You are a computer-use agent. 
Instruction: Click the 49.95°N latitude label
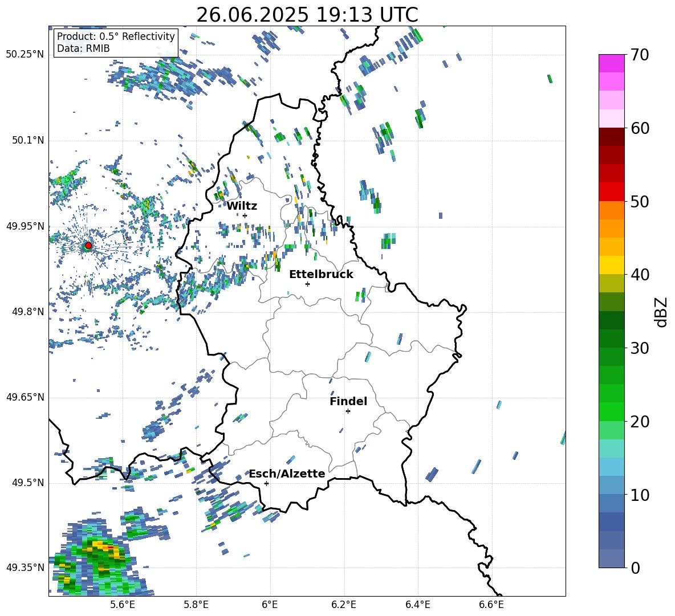25,226
